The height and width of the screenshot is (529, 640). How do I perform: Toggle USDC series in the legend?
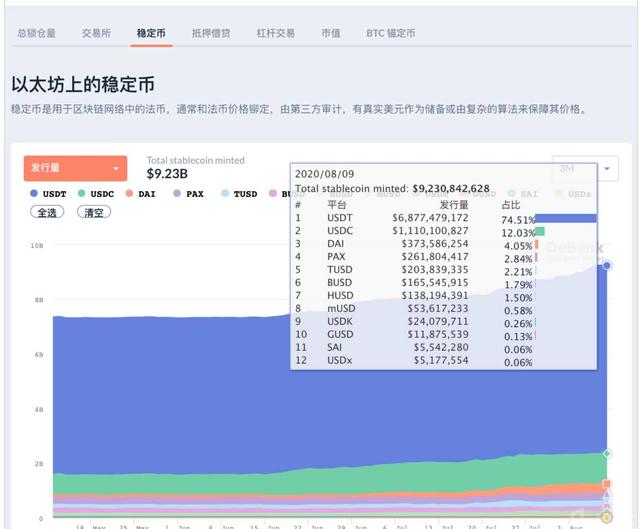(x=96, y=194)
